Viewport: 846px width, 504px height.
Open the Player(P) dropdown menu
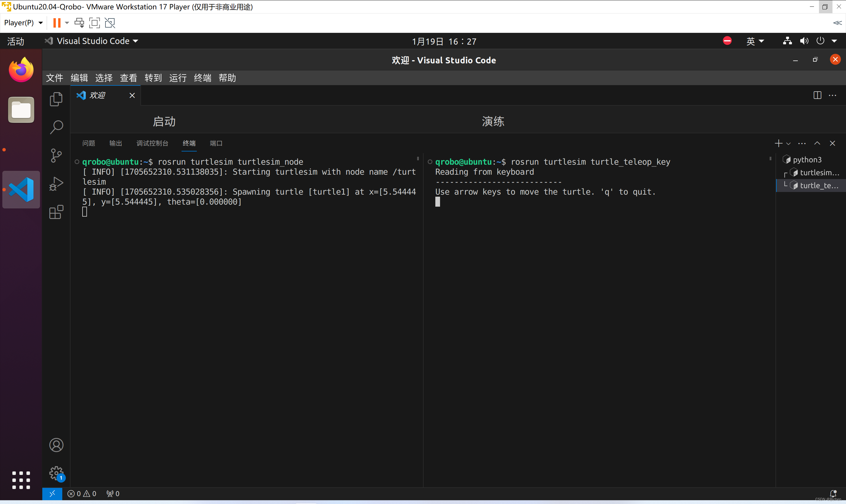[23, 23]
